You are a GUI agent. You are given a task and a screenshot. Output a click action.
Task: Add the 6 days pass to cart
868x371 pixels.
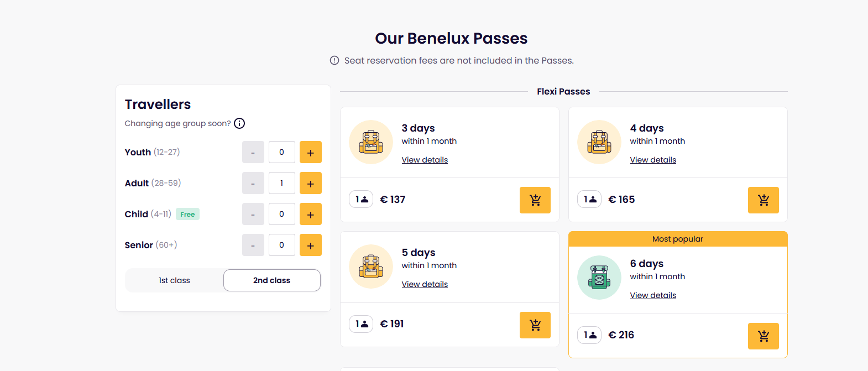point(763,336)
